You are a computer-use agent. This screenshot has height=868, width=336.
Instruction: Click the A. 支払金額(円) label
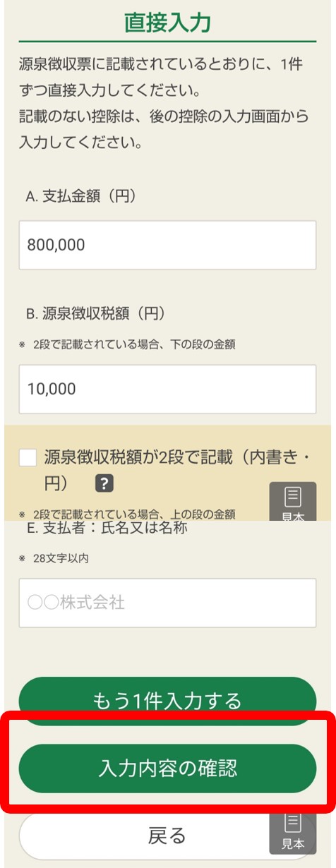[x=81, y=197]
